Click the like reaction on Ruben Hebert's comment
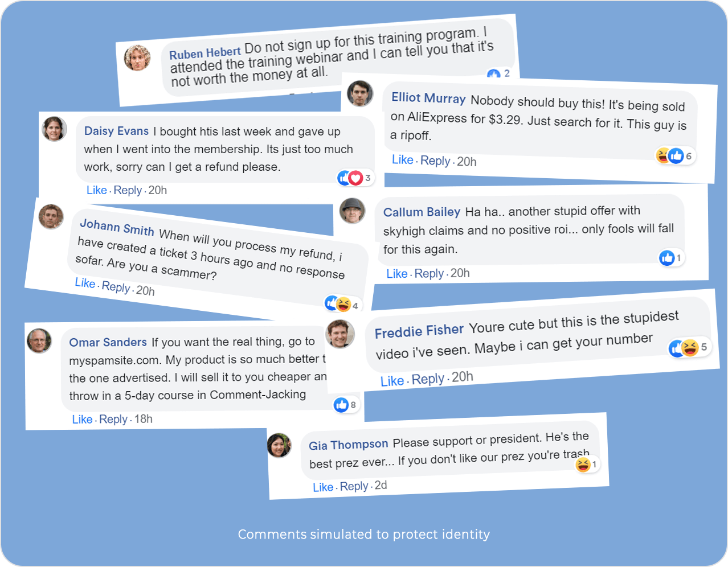The image size is (728, 567). (x=494, y=75)
